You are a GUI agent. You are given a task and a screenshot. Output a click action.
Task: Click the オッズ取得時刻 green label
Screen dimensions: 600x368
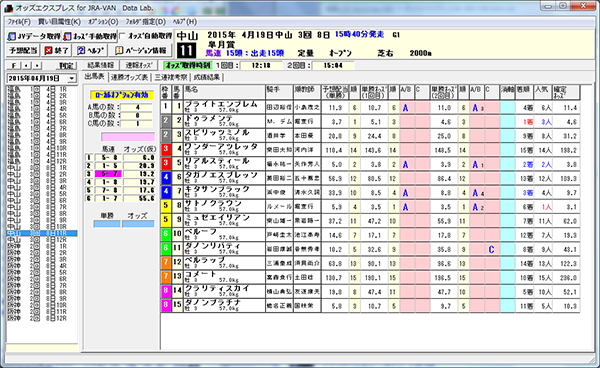click(x=188, y=65)
